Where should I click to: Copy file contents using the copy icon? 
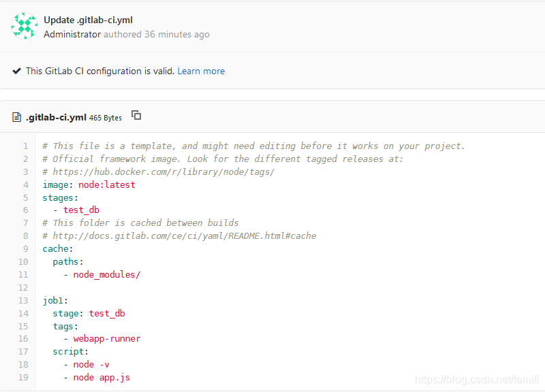[136, 115]
